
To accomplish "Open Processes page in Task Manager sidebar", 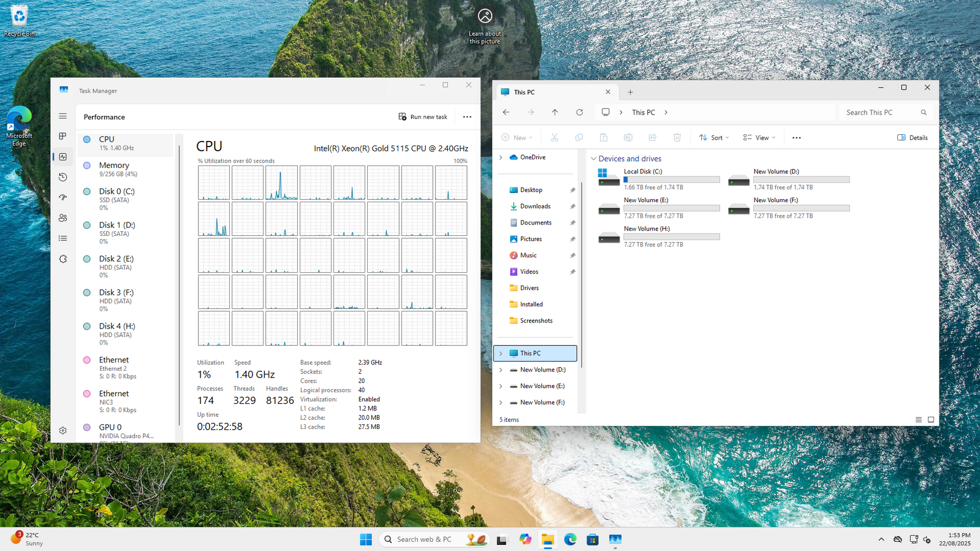I will point(63,136).
